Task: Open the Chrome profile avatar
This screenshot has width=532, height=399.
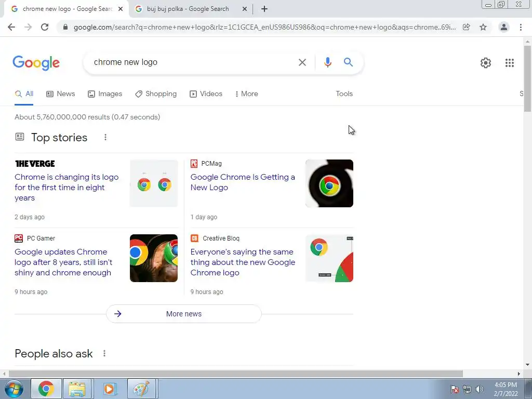Action: 504,27
